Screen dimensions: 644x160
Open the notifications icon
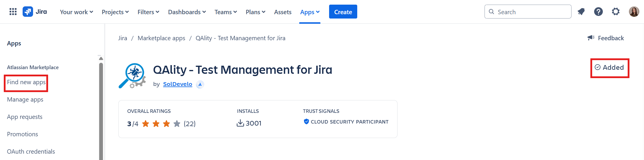click(581, 12)
